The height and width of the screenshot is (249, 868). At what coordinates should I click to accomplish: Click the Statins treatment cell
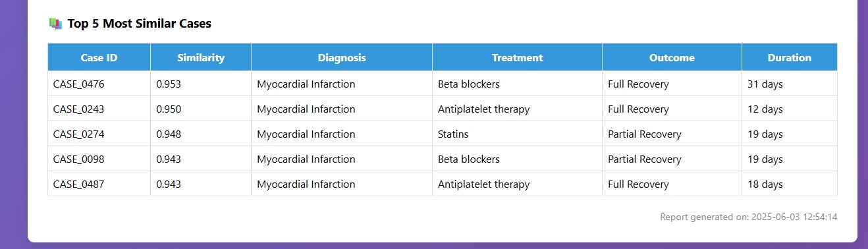(x=518, y=134)
